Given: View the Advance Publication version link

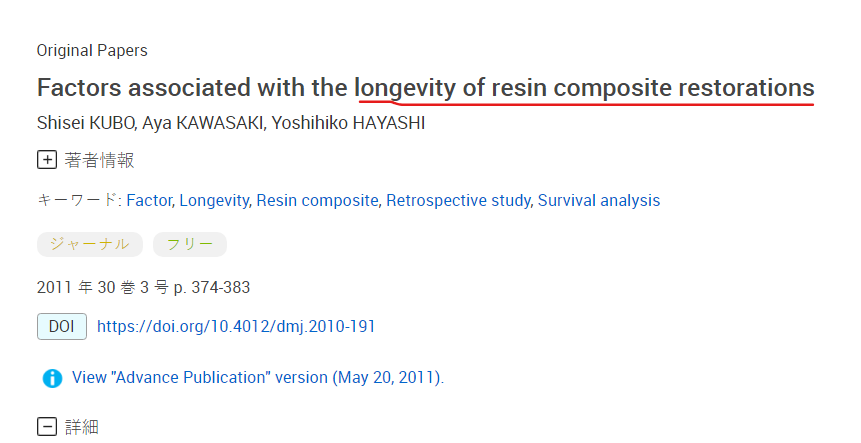Looking at the screenshot, I should pos(258,378).
